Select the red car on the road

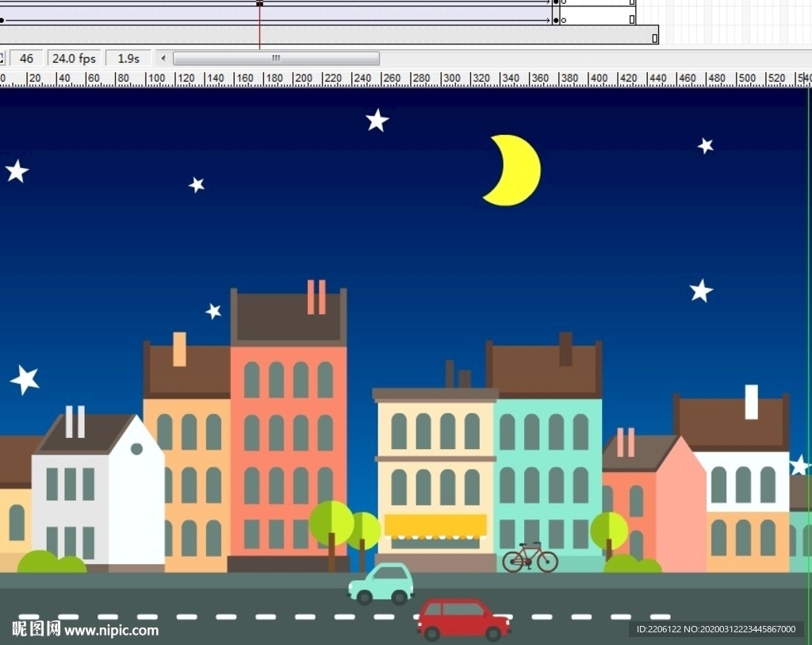pyautogui.click(x=463, y=620)
